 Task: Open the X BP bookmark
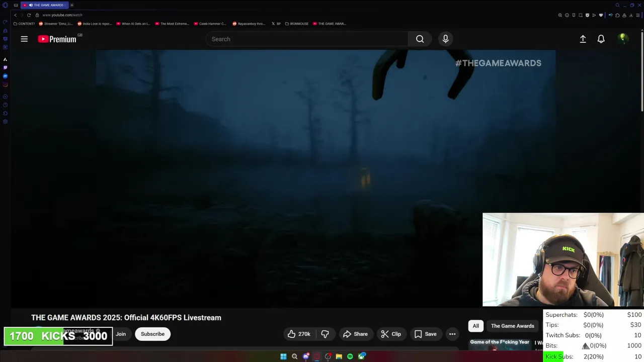(x=276, y=24)
